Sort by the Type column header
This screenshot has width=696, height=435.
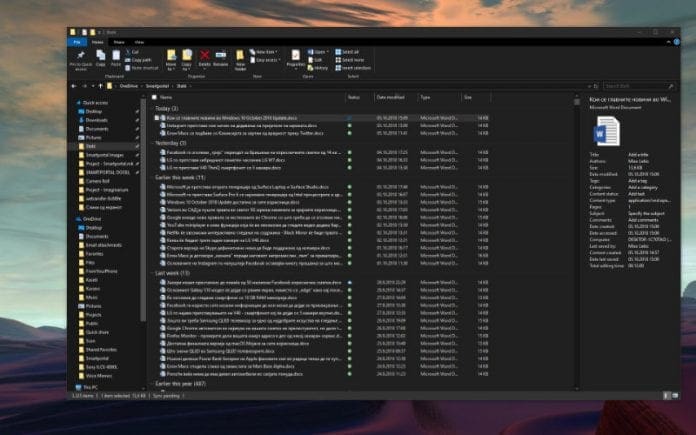click(425, 97)
